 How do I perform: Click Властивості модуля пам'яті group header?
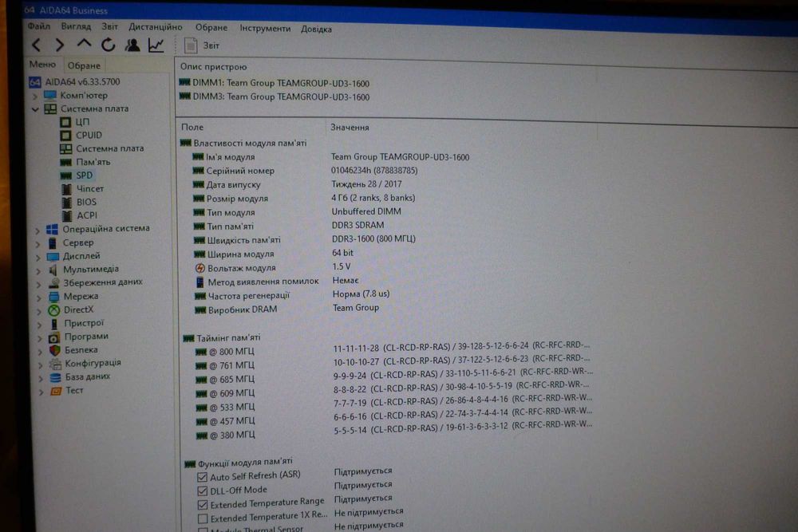pyautogui.click(x=243, y=144)
